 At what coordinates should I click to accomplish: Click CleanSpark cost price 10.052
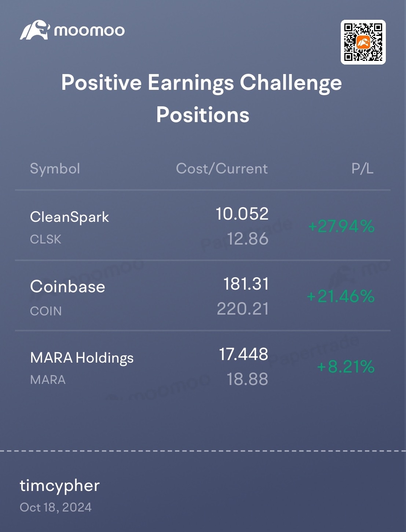[x=242, y=214]
